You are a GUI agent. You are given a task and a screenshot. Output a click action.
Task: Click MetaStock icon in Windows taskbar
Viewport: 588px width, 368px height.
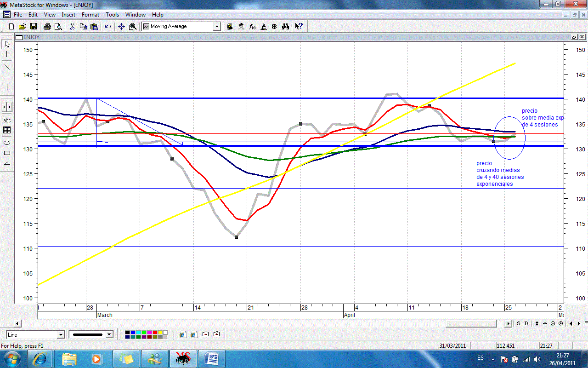click(183, 358)
